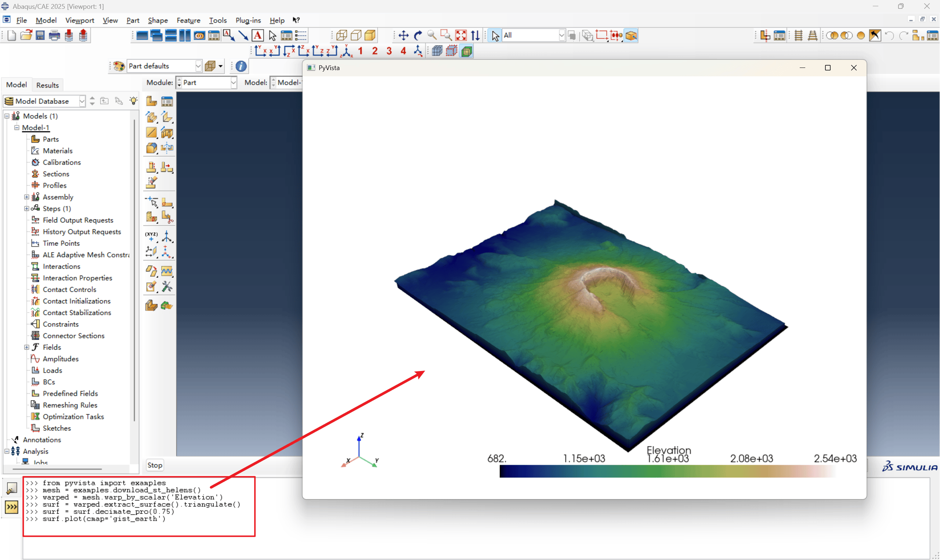The height and width of the screenshot is (560, 940).
Task: Select the Create Shell Extrude tool
Action: [x=167, y=117]
